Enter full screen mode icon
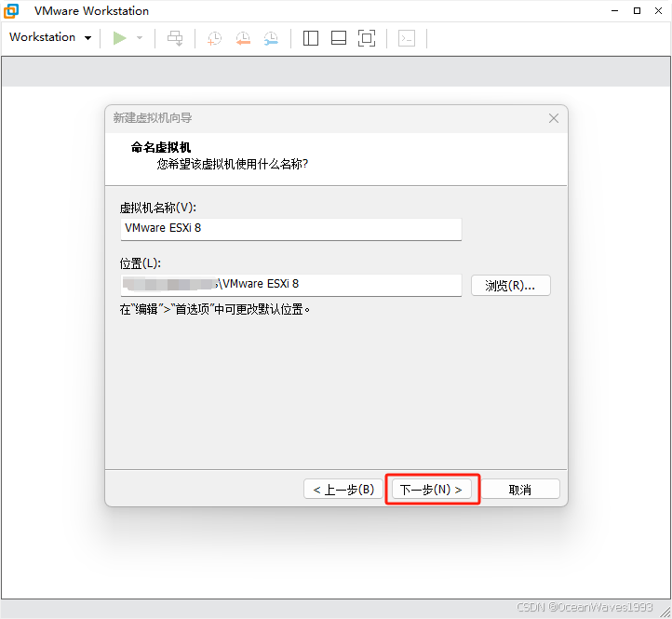This screenshot has height=619, width=672. tap(367, 38)
